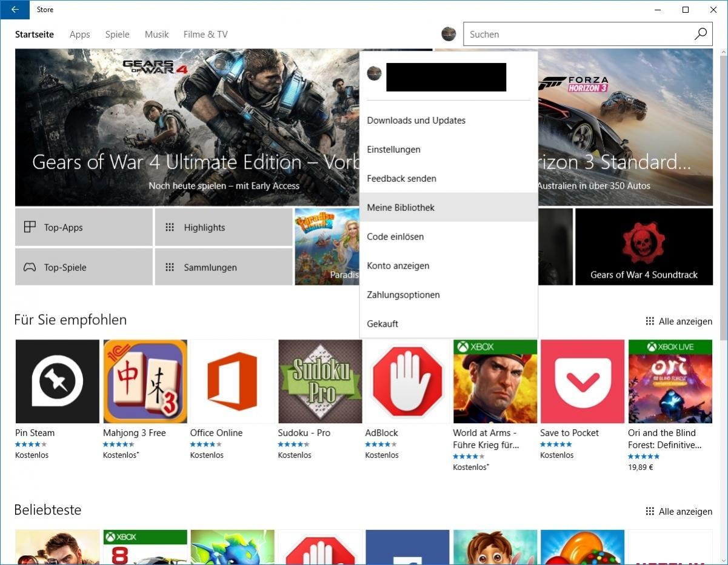
Task: Click the Pin Steam title text
Action: [x=35, y=433]
